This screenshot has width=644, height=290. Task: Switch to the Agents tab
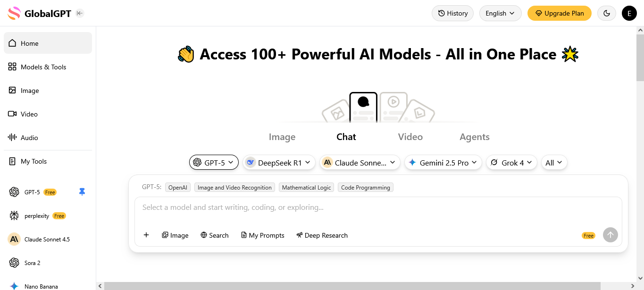click(x=474, y=137)
